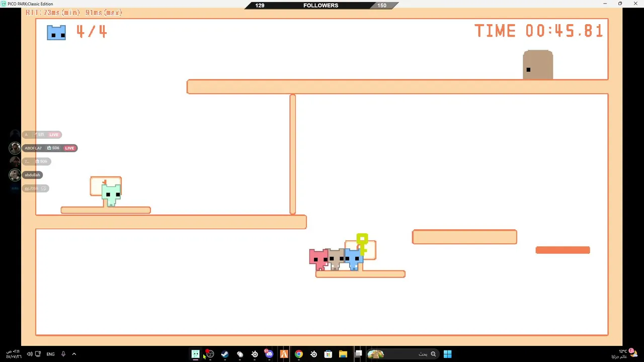Open the SteelSeries icon left of Discord
This screenshot has height=362, width=644.
(x=255, y=354)
